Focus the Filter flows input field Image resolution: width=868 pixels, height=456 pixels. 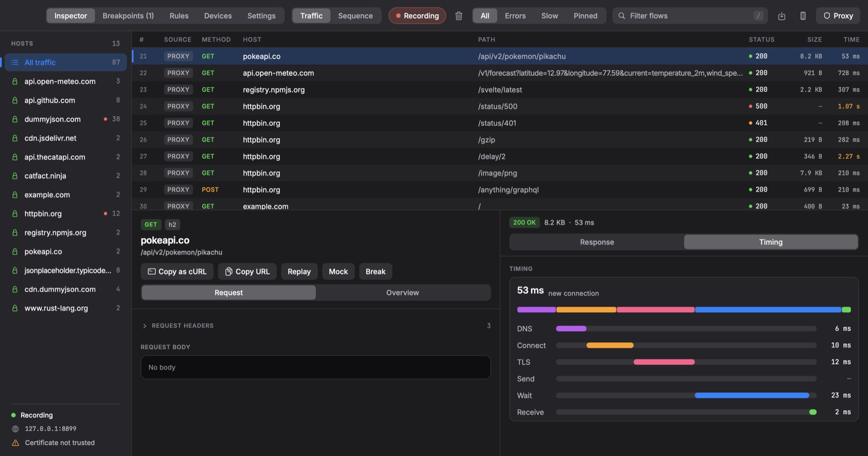pyautogui.click(x=690, y=15)
